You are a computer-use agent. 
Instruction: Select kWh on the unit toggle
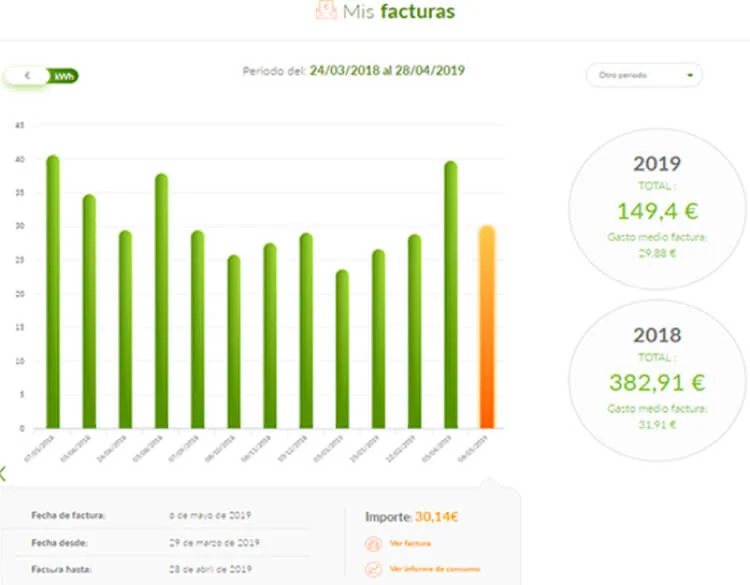click(x=64, y=76)
